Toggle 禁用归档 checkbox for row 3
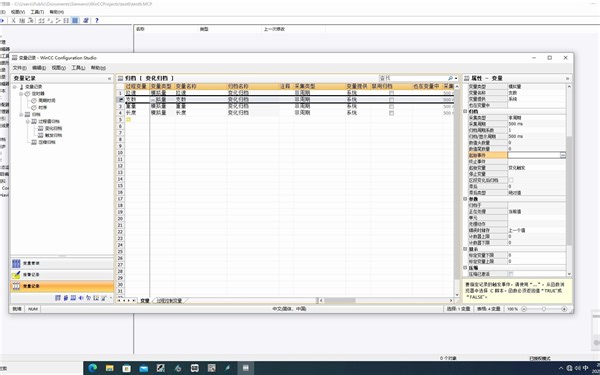 [391, 106]
